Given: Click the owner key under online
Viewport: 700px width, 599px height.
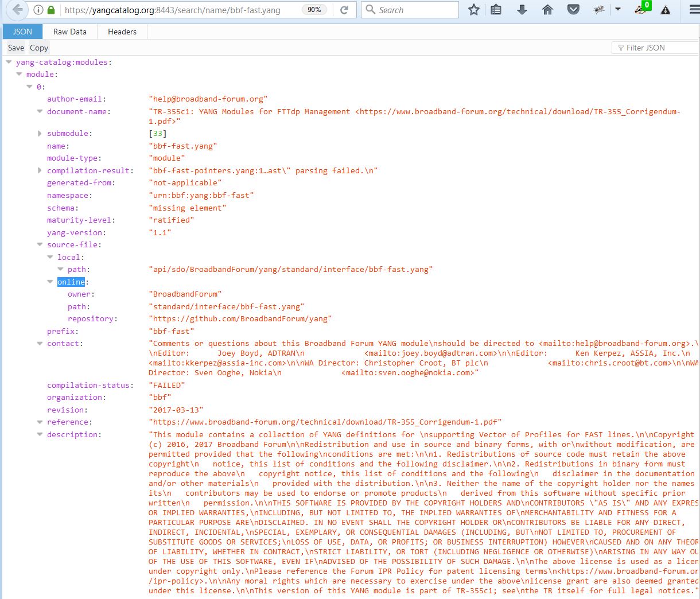Looking at the screenshot, I should (x=81, y=294).
